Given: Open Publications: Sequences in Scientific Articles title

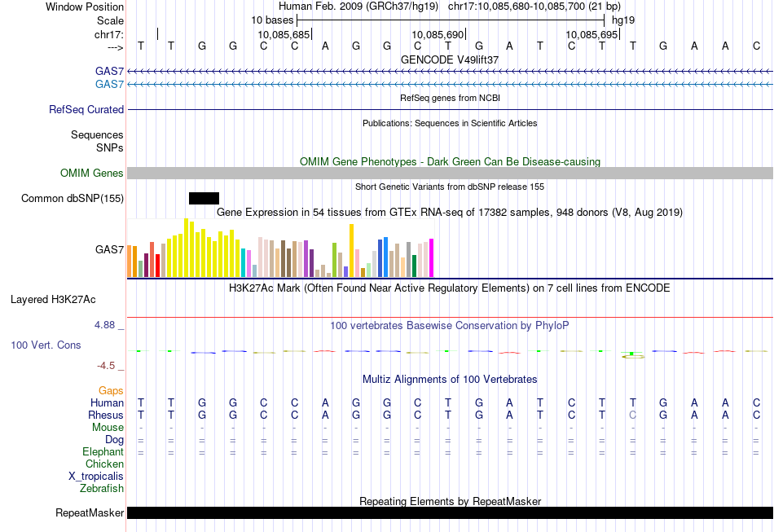Looking at the screenshot, I should tap(450, 123).
